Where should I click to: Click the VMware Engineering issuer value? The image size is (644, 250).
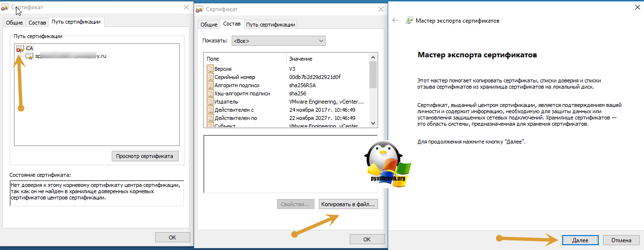[326, 102]
